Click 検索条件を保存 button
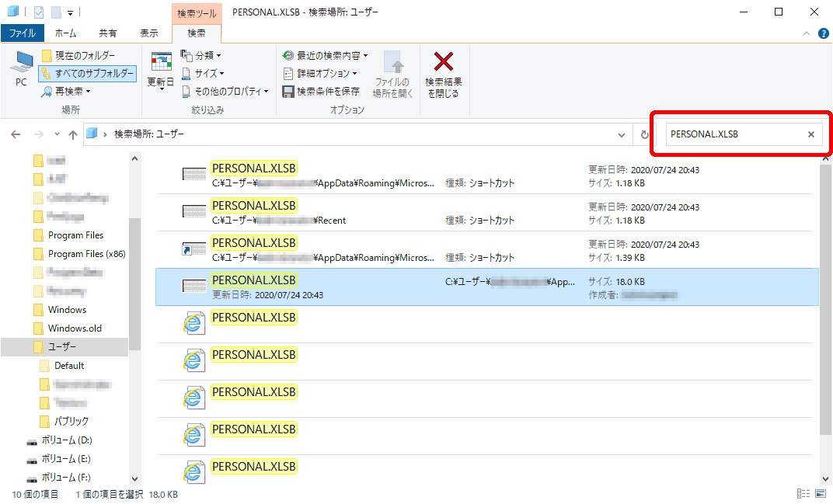Image resolution: width=833 pixels, height=504 pixels. tap(321, 92)
